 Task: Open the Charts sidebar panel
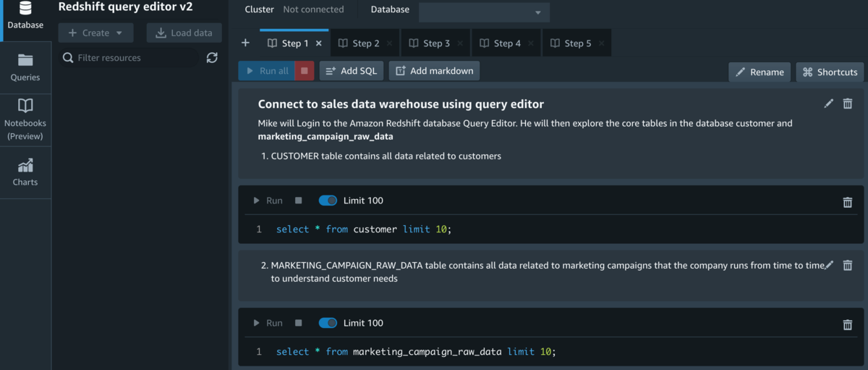25,172
